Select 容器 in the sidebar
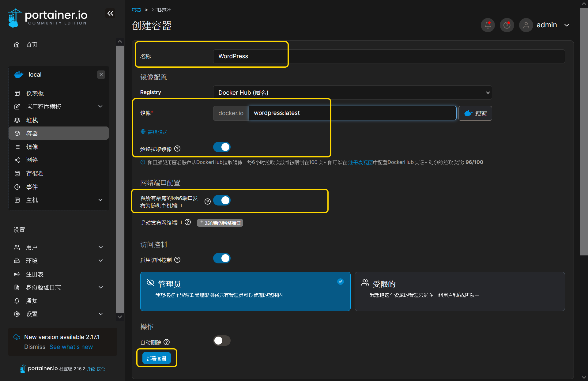588x381 pixels. pos(58,133)
